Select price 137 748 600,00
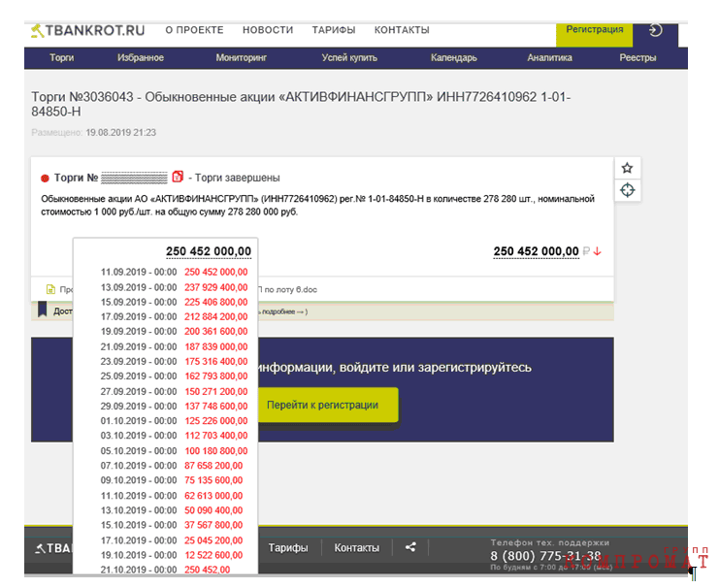719x588 pixels. [x=216, y=407]
